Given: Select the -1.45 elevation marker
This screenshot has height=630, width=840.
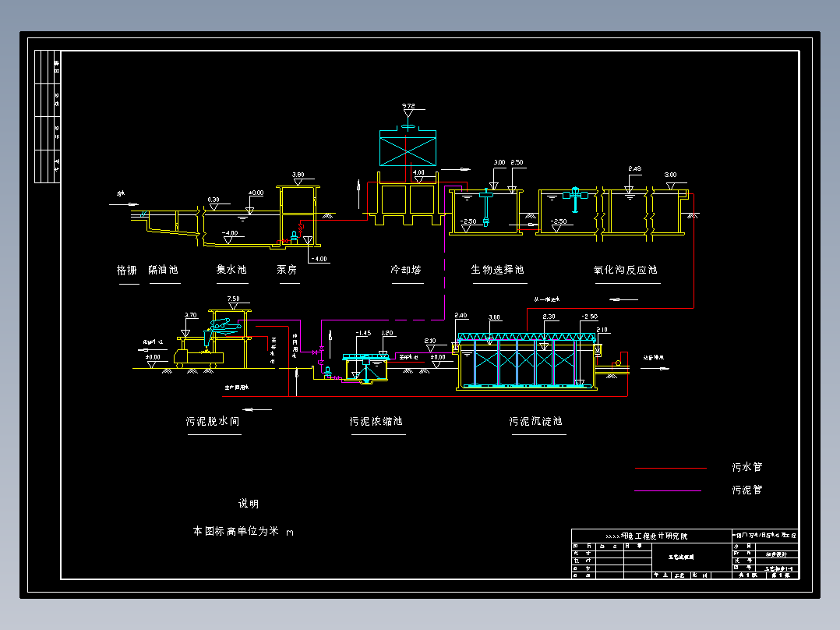Looking at the screenshot, I should coord(363,333).
